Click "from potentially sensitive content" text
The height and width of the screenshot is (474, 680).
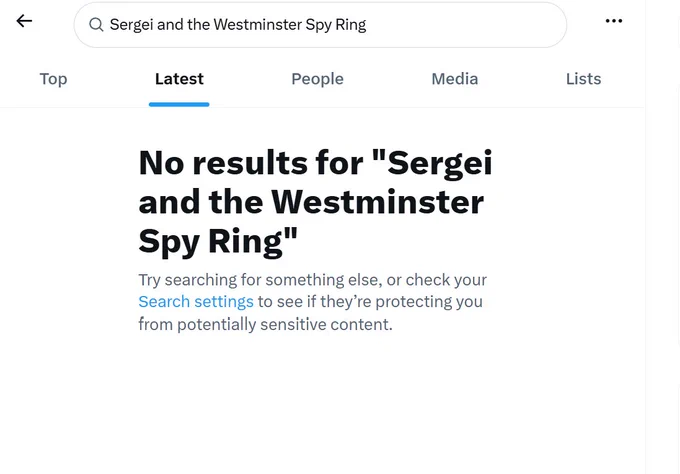tap(265, 324)
